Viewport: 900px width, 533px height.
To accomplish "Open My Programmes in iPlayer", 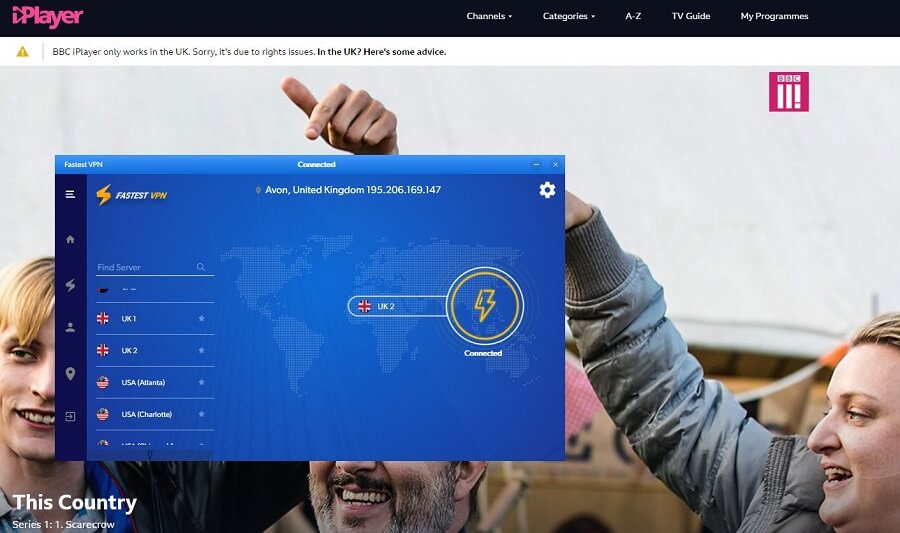I will (774, 16).
